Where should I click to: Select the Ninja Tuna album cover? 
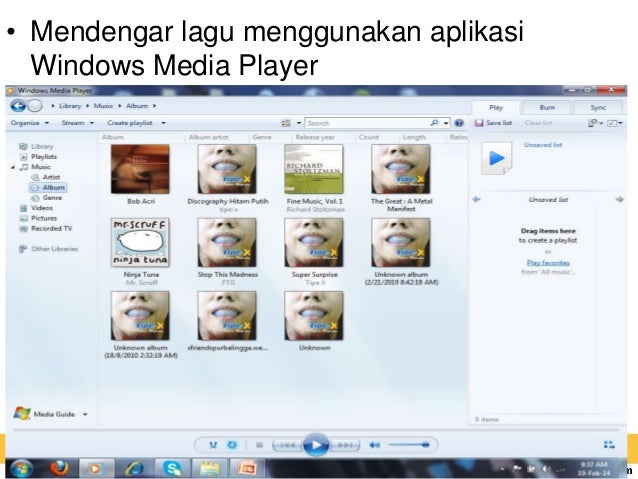[140, 242]
